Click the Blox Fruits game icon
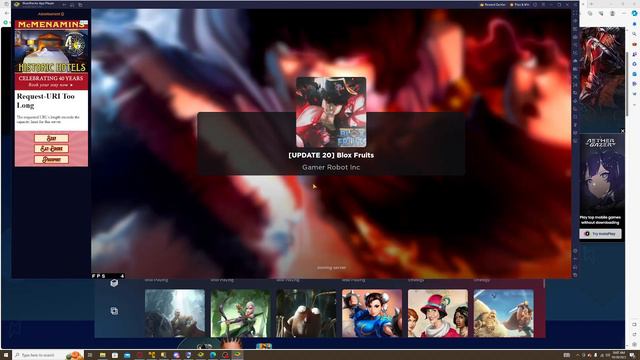This screenshot has height=360, width=640. point(331,112)
